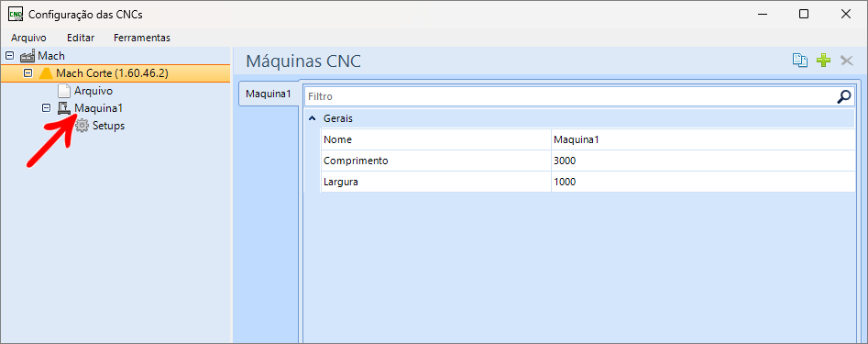
Task: Open the Editar menu
Action: 81,38
